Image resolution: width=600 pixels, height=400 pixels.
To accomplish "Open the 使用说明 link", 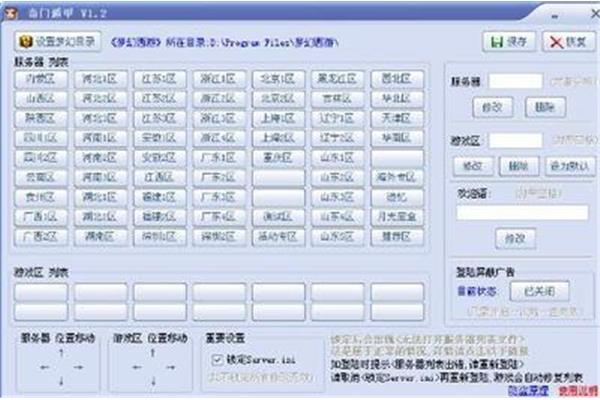I will point(578,391).
